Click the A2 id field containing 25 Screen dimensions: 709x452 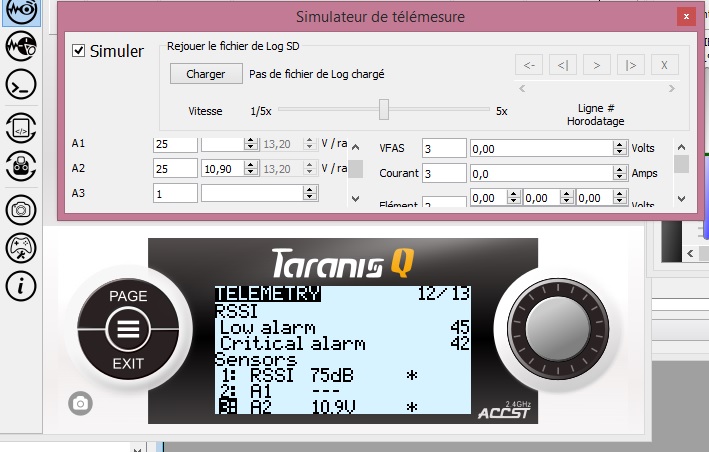[175, 169]
